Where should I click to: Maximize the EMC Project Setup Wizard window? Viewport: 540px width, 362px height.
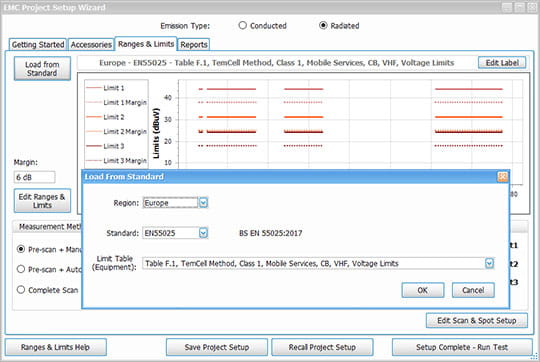520,8
